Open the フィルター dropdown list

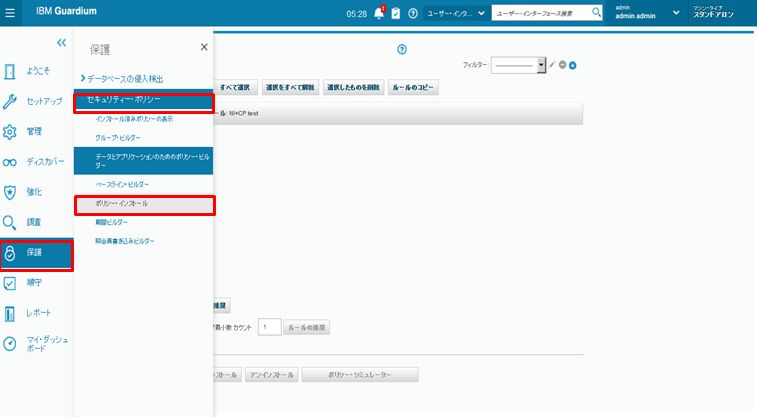point(541,64)
